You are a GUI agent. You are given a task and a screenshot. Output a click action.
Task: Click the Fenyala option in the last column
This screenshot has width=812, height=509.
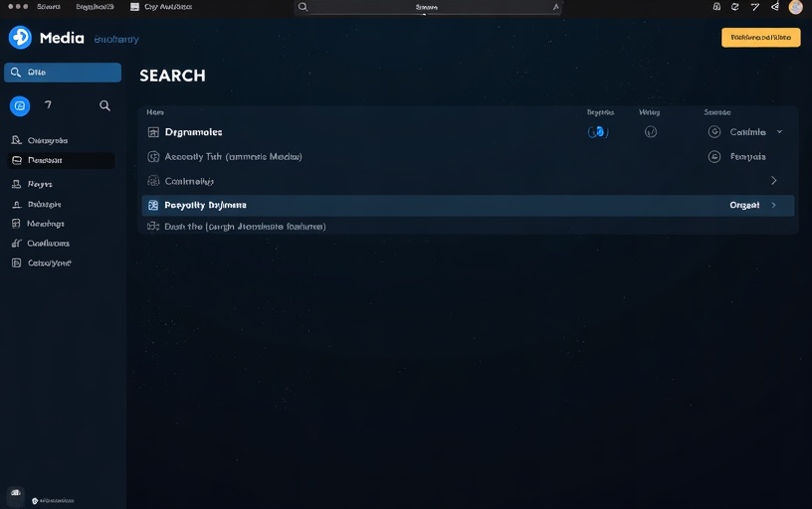(747, 157)
